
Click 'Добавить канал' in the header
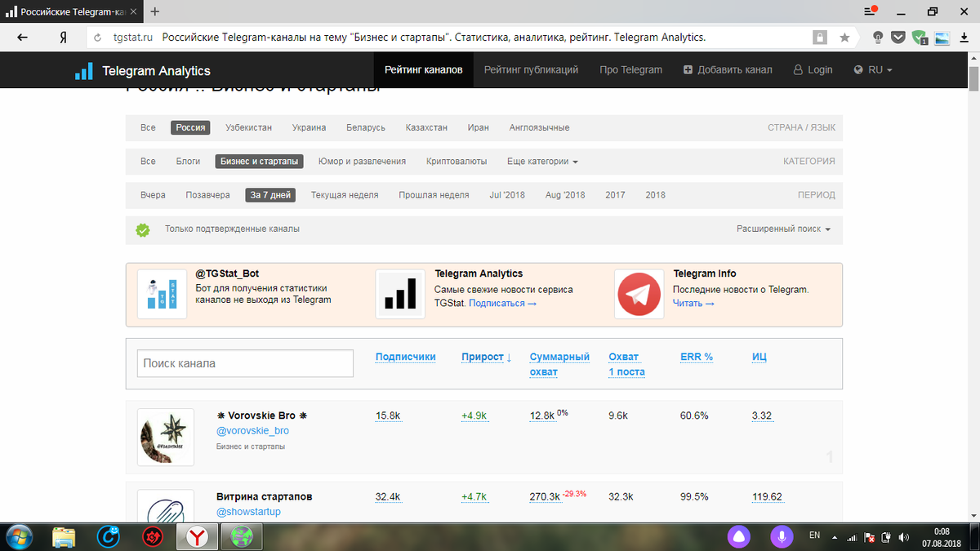pyautogui.click(x=728, y=70)
